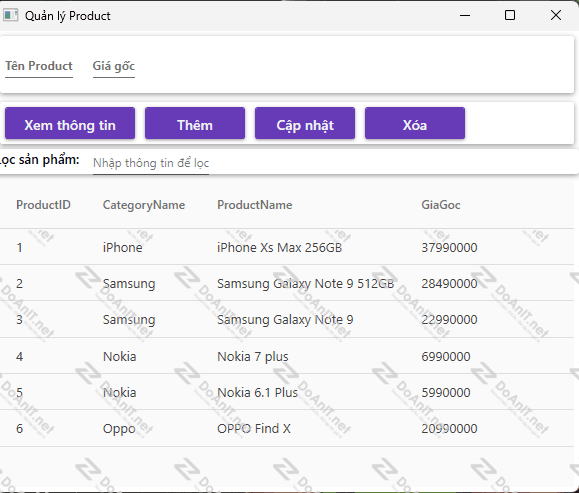Click the price 28490000 cell

pyautogui.click(x=449, y=284)
